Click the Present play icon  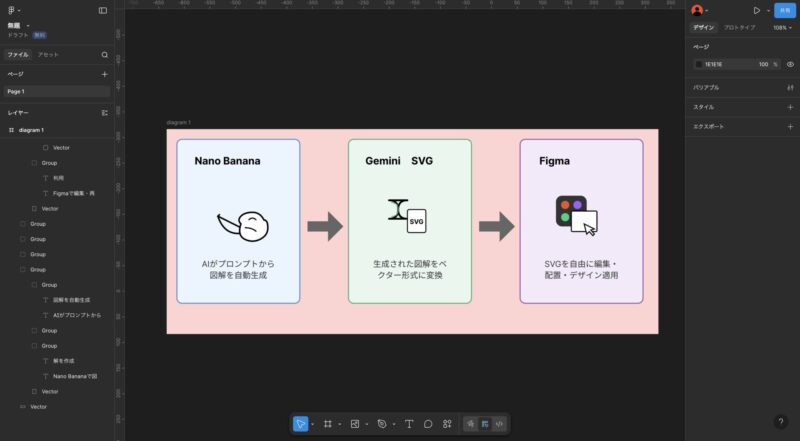[757, 10]
